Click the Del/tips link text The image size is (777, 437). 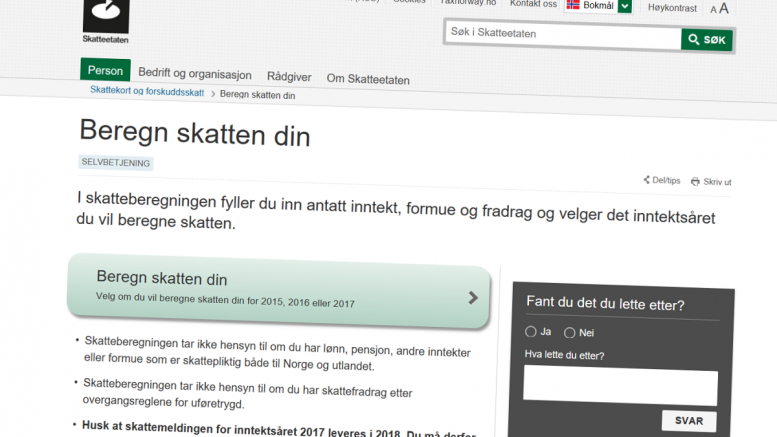coord(666,180)
